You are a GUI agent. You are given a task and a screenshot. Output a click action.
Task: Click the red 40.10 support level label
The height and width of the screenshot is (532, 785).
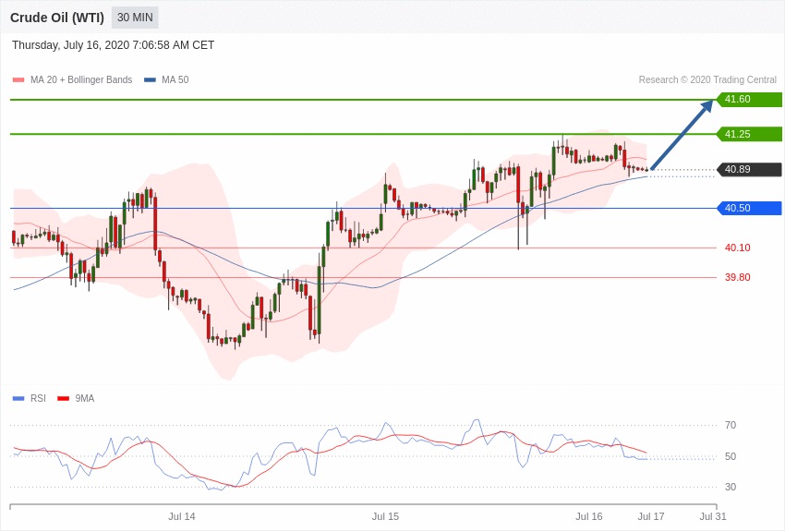[x=737, y=248]
